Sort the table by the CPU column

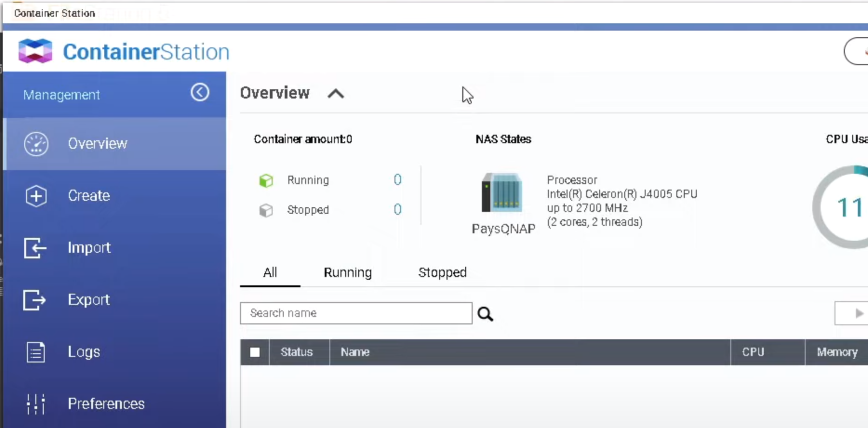point(768,352)
